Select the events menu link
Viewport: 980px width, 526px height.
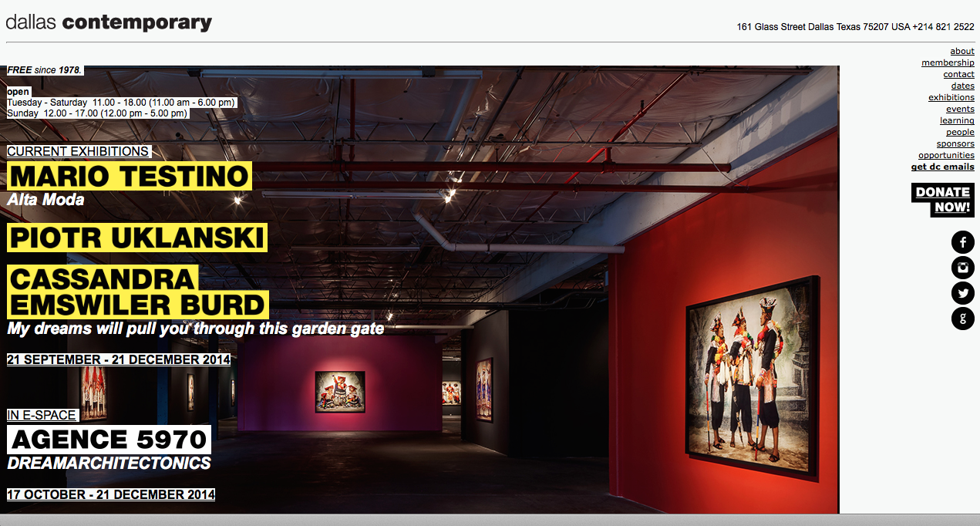pos(960,109)
